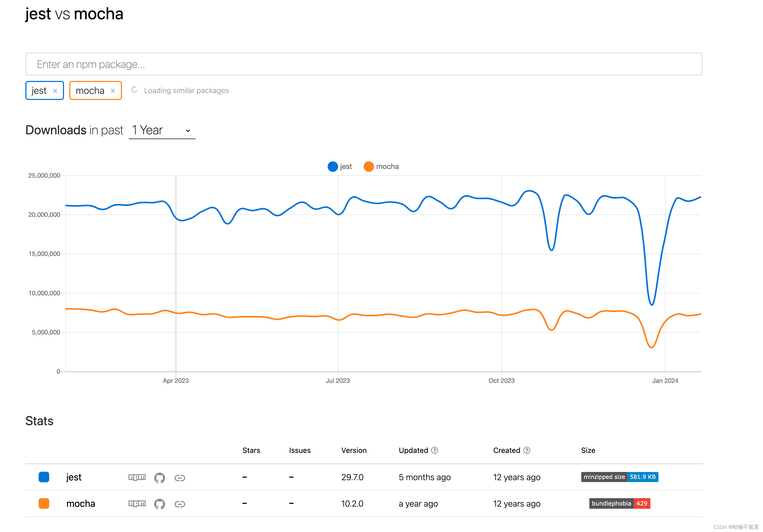Screen dimensions: 763x532
Task: Click the Updated column help icon
Action: click(x=434, y=450)
